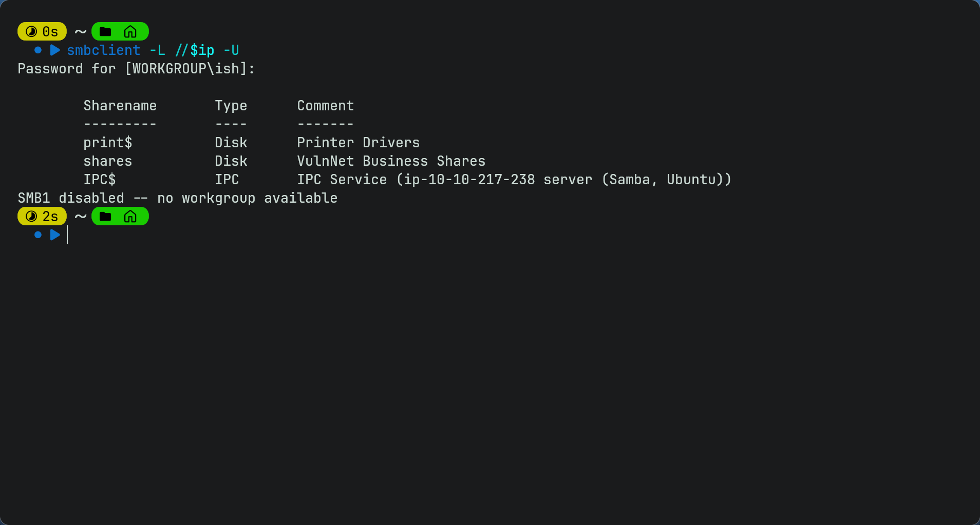The image size is (980, 525).
Task: Click the blue dot on the empty prompt
Action: [x=38, y=235]
